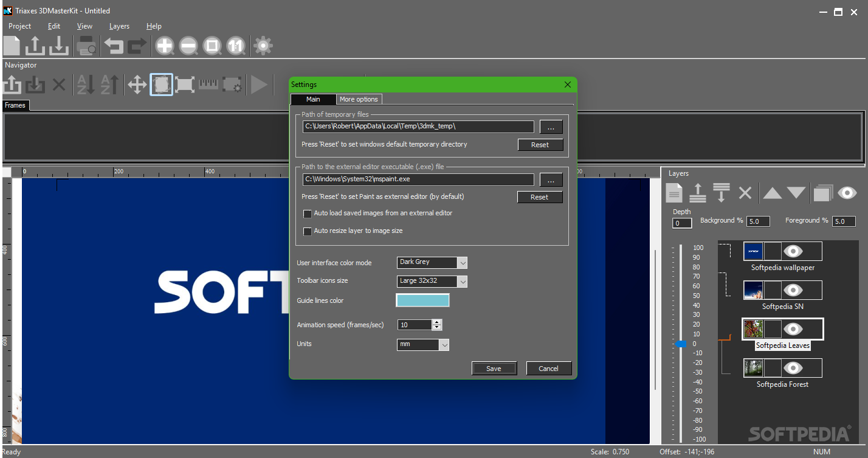Set zoom to 1:1 actual size
The width and height of the screenshot is (868, 458).
[236, 46]
